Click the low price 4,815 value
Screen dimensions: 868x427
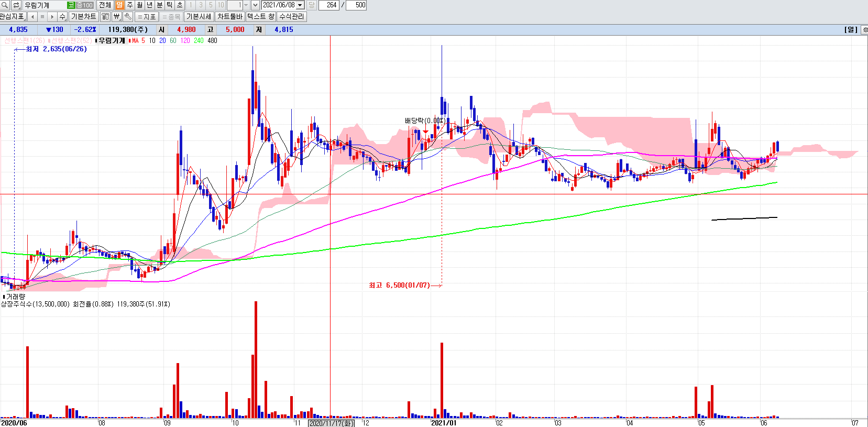284,30
